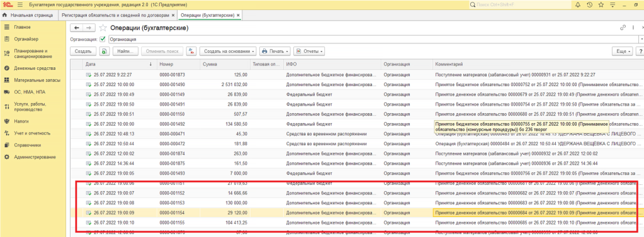
Task: Click the Отменить поиск button
Action: (x=162, y=52)
